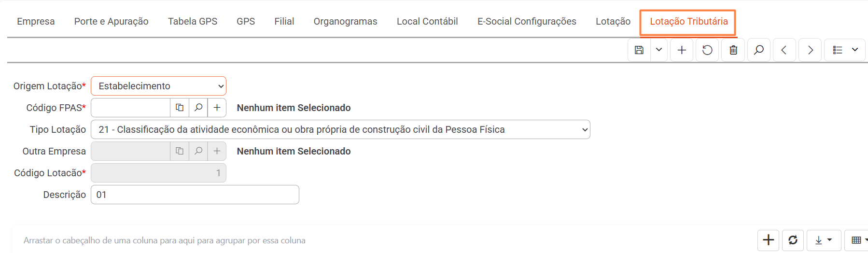The width and height of the screenshot is (868, 253).
Task: Click the Descrição text field
Action: (195, 195)
